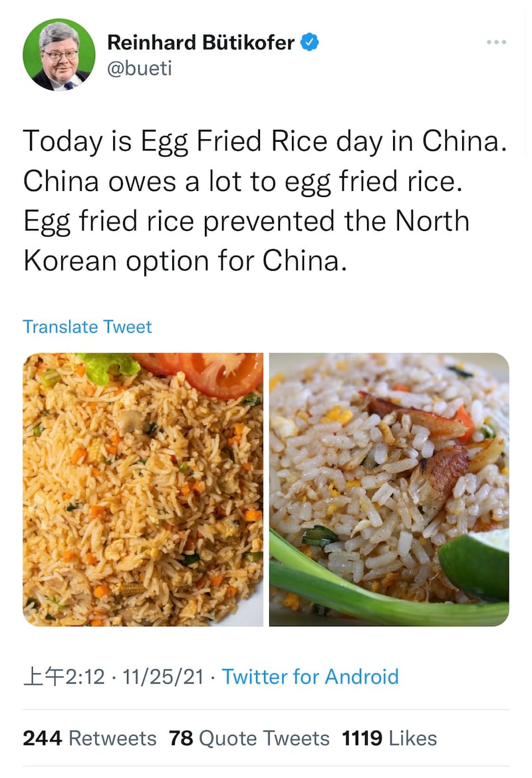Open the @bueti handle
This screenshot has width=532, height=778.
coord(140,68)
